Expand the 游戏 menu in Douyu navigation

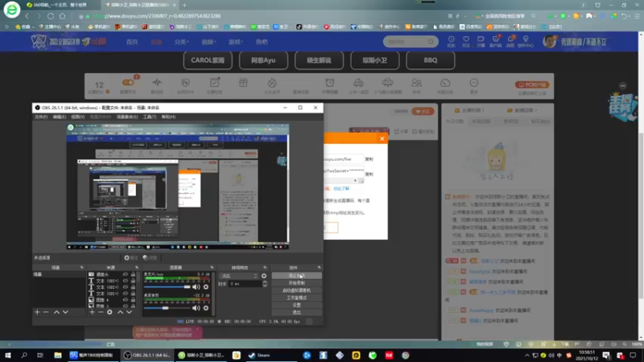(x=235, y=42)
